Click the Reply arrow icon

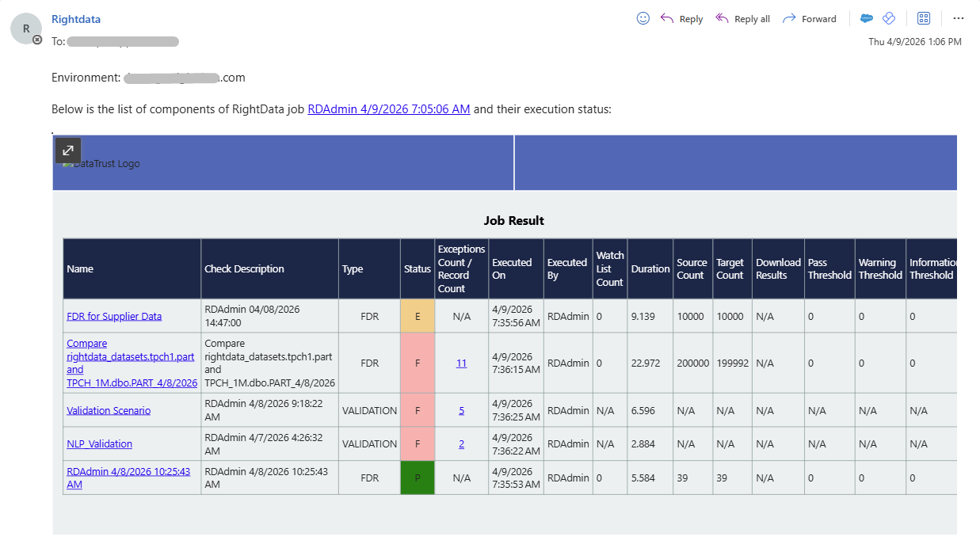(x=667, y=18)
